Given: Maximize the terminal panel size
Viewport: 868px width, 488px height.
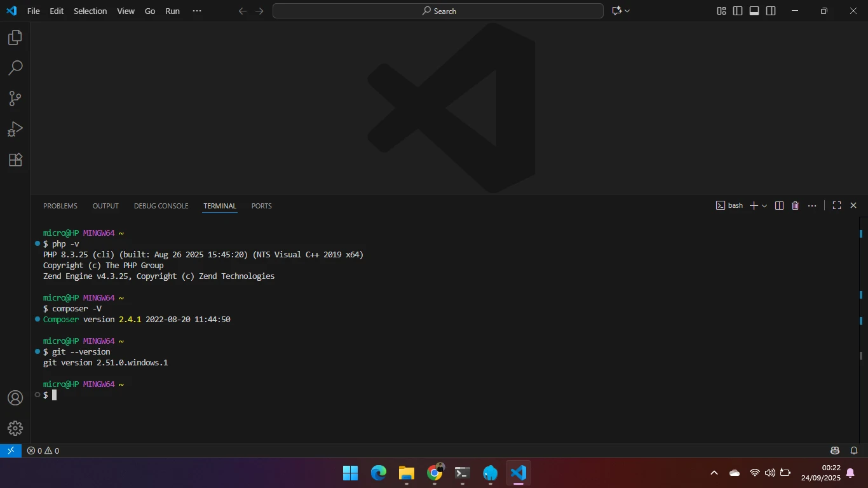Looking at the screenshot, I should (x=837, y=206).
